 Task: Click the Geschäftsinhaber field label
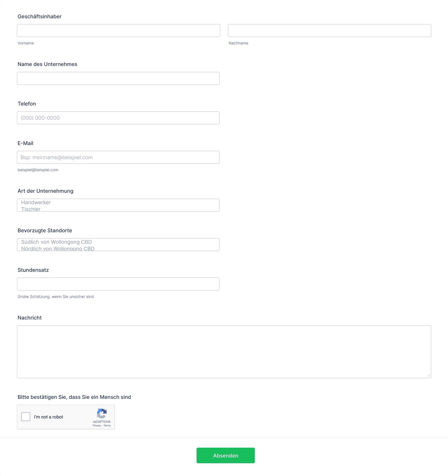pos(40,16)
